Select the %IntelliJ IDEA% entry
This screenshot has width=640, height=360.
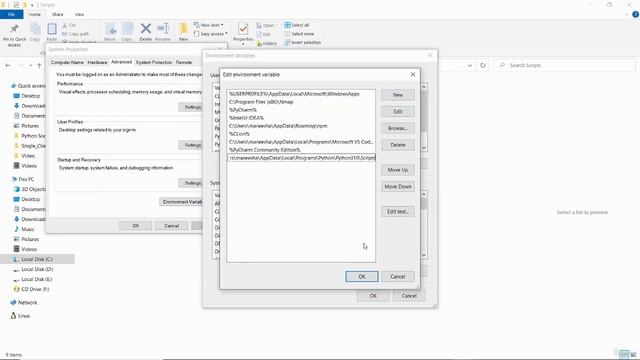[x=301, y=118]
